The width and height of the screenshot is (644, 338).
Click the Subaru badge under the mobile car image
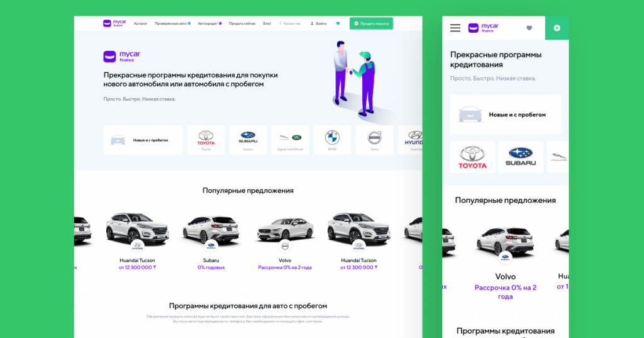coord(505,258)
